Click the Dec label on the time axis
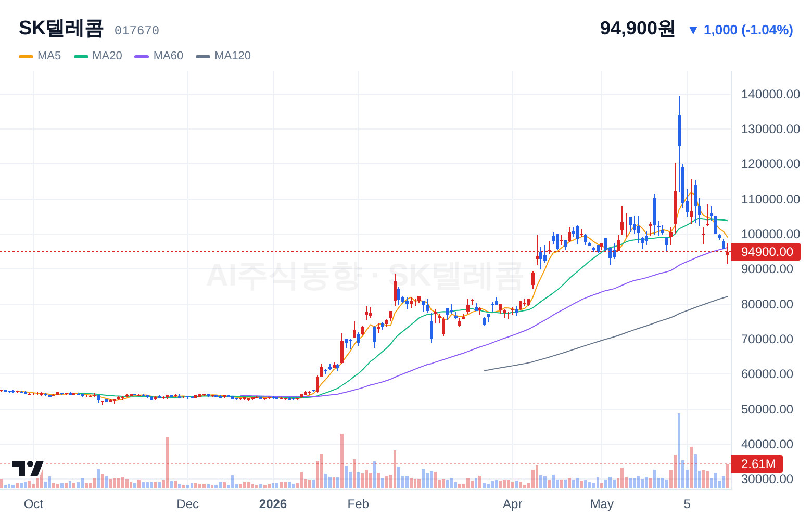Screen dimensions: 812x518 coord(187,504)
